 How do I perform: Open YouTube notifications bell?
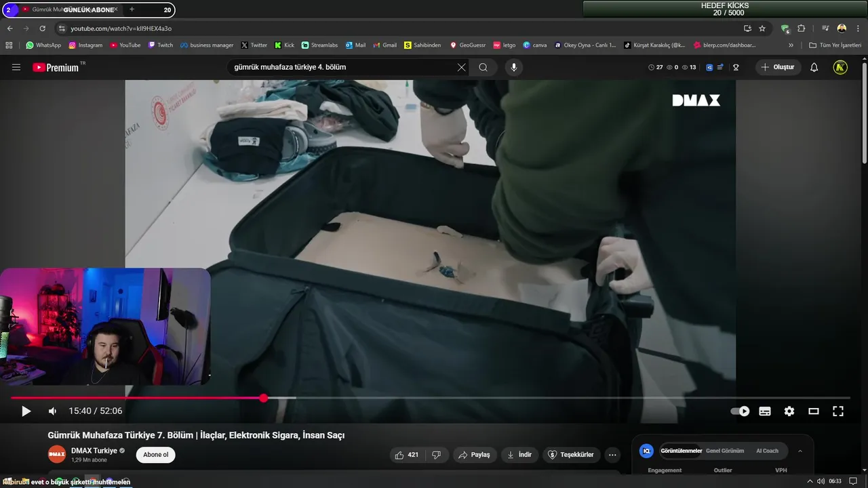click(x=814, y=67)
